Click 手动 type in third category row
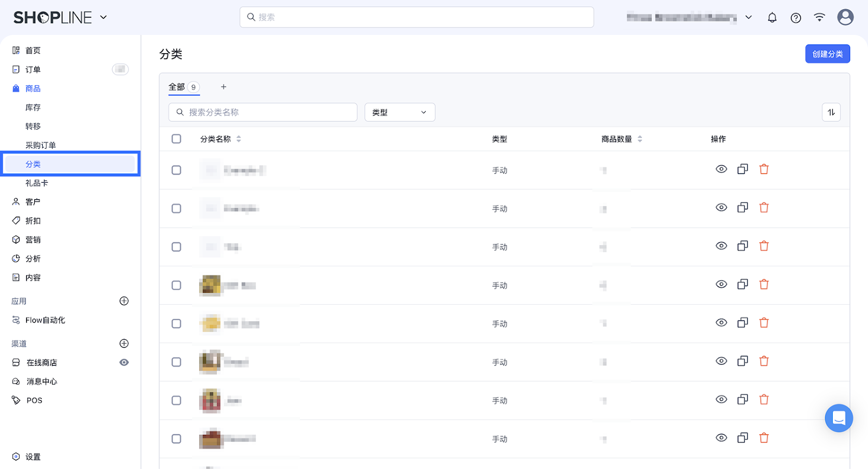The image size is (868, 469). pyautogui.click(x=500, y=247)
